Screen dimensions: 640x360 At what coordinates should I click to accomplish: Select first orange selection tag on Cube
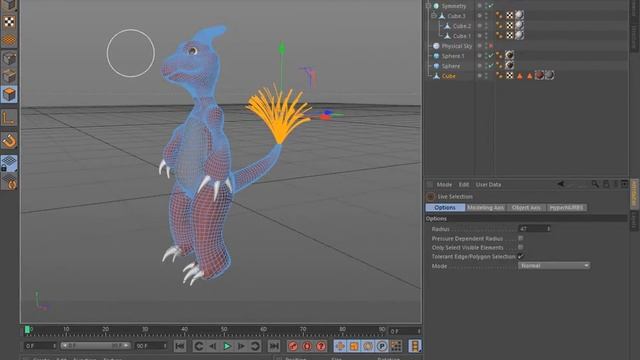coord(520,76)
